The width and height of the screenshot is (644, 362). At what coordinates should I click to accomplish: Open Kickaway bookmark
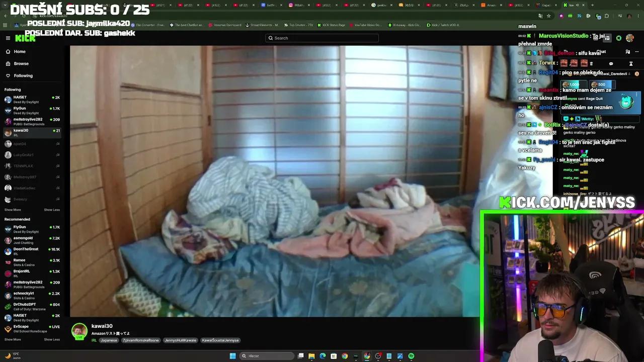[x=404, y=25]
